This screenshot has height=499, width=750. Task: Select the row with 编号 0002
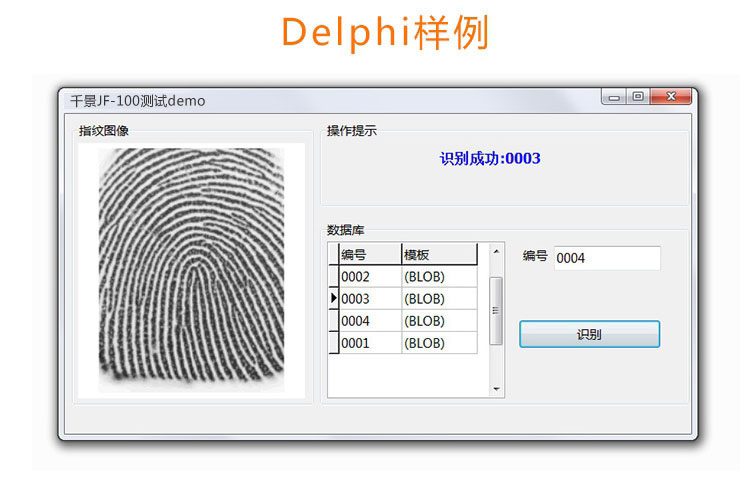[x=369, y=277]
